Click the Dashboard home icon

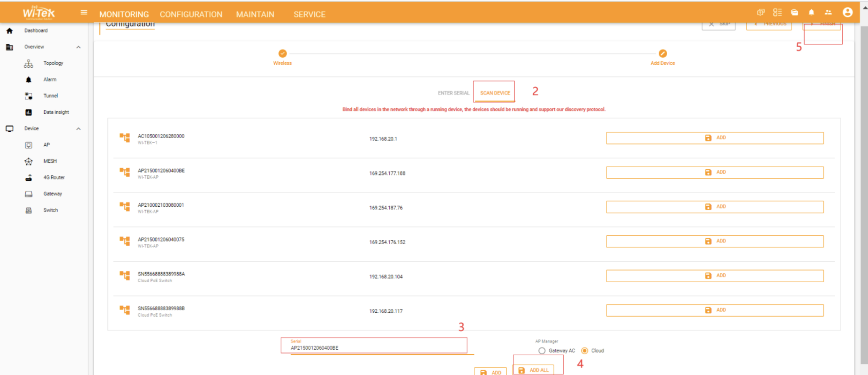tap(9, 31)
